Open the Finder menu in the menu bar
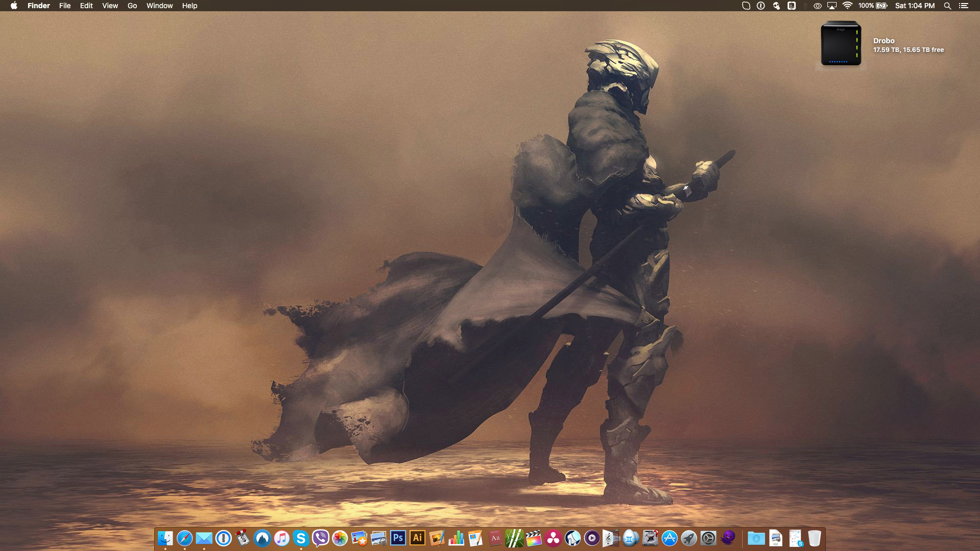 tap(39, 6)
